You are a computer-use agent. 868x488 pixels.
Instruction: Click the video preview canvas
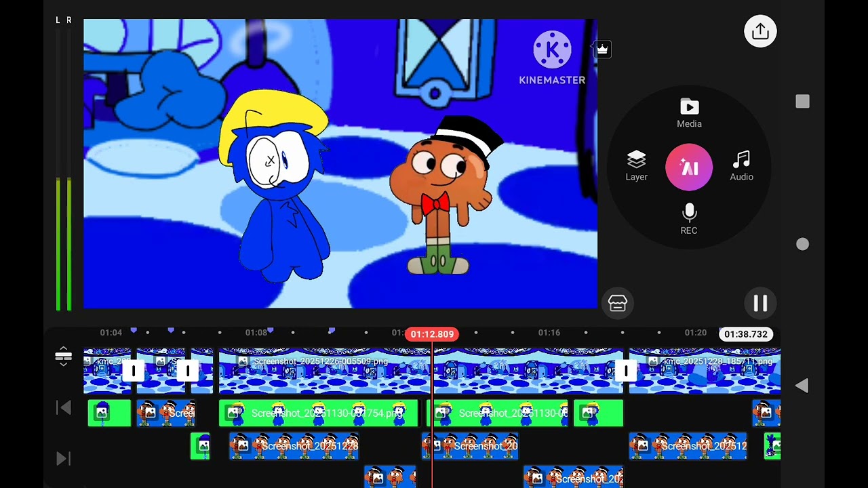click(x=340, y=163)
